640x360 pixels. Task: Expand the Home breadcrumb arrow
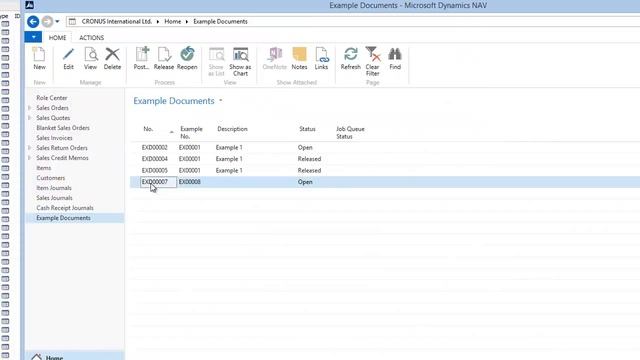187,22
